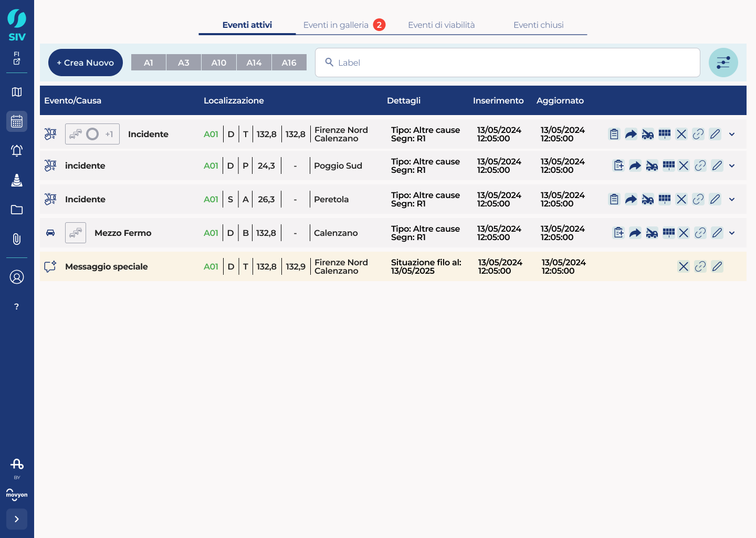
Task: Click the Crea Nuovo button
Action: pos(86,63)
